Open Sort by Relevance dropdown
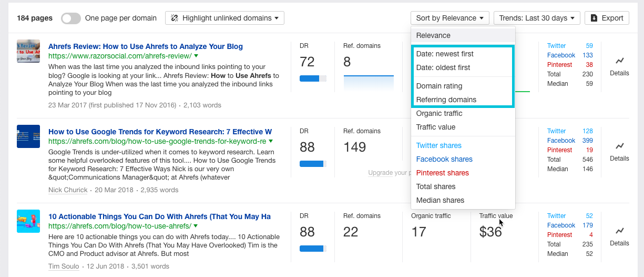This screenshot has height=277, width=644. click(449, 18)
